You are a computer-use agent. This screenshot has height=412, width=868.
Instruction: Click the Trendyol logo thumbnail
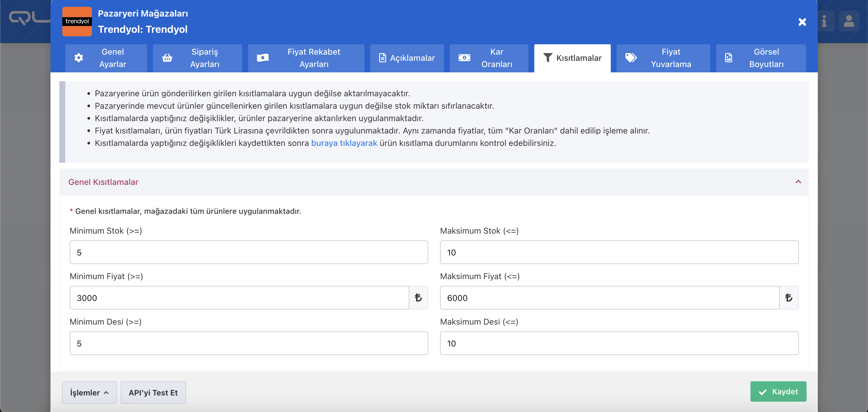pyautogui.click(x=77, y=21)
